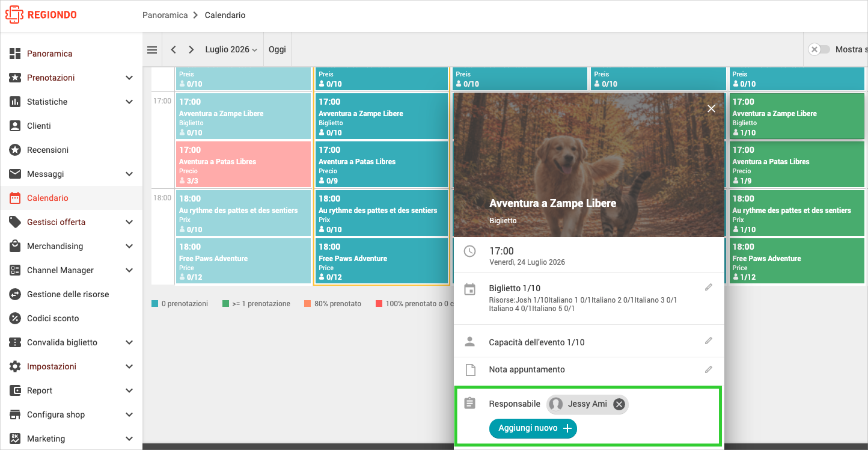Click the Regiondo logo
Viewport: 868px width, 450px height.
tap(41, 15)
